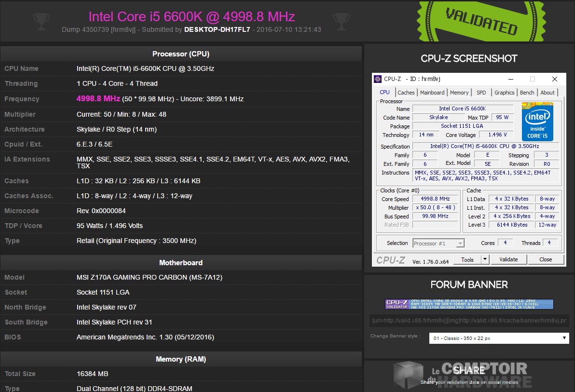Click the Level 3 6144 KBytes cache field

[x=512, y=225]
